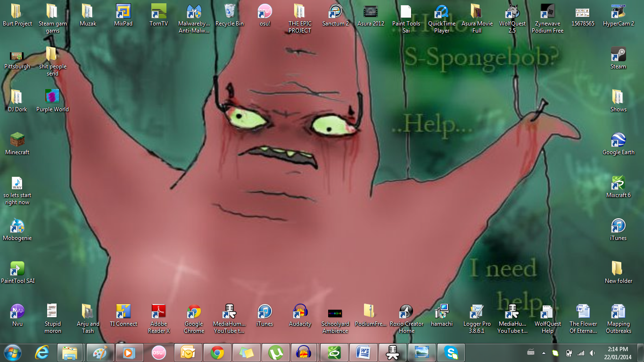Select the Paint Tools Sai file

406,19
